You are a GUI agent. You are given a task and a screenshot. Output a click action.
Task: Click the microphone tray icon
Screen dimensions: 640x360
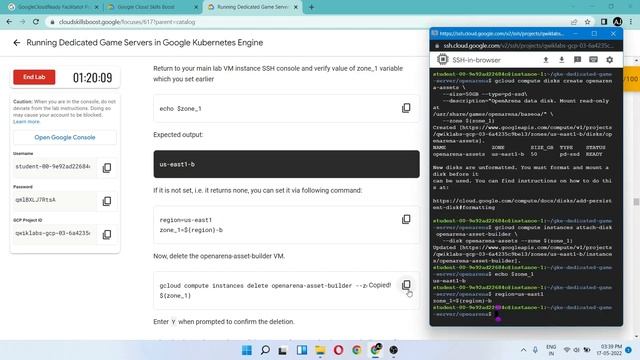(536, 350)
